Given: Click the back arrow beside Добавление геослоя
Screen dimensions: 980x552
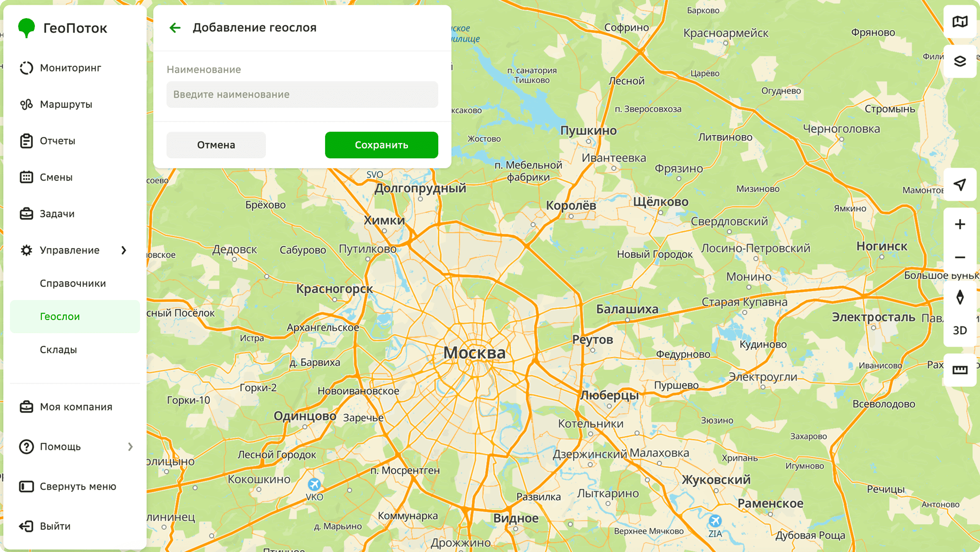Looking at the screenshot, I should coord(175,28).
